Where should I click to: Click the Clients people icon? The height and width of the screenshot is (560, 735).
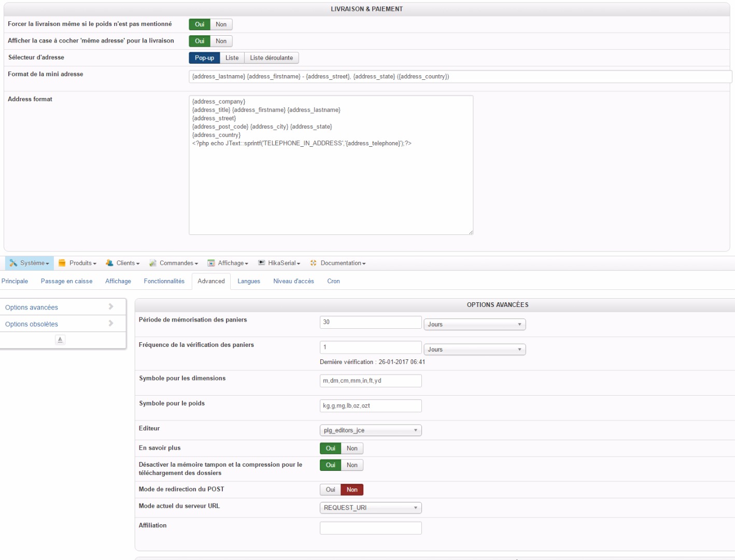tap(109, 263)
